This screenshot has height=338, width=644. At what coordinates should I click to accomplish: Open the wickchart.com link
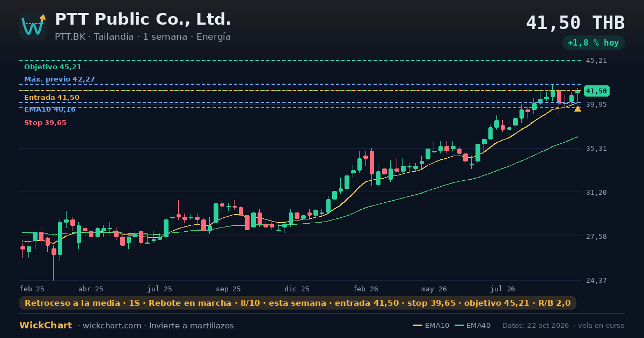(x=113, y=326)
